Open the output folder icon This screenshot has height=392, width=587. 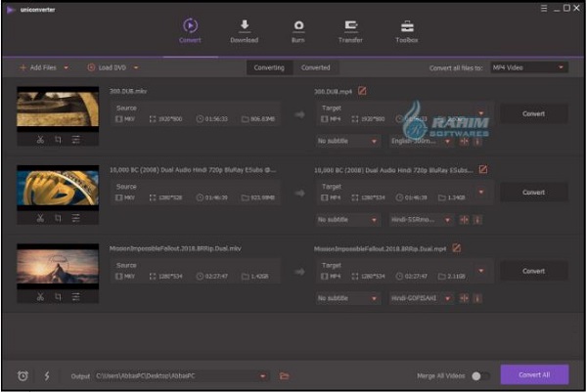(284, 376)
